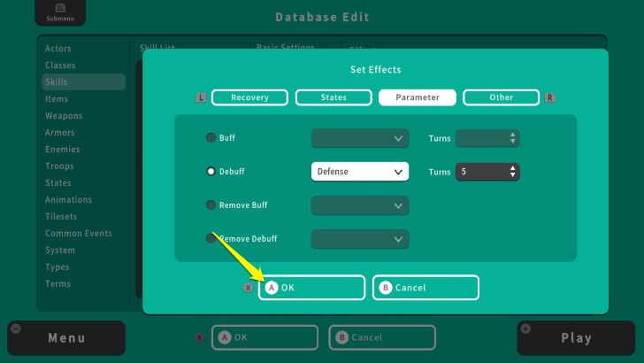This screenshot has height=363, width=644.
Task: Open System in the database sidebar
Action: [60, 251]
